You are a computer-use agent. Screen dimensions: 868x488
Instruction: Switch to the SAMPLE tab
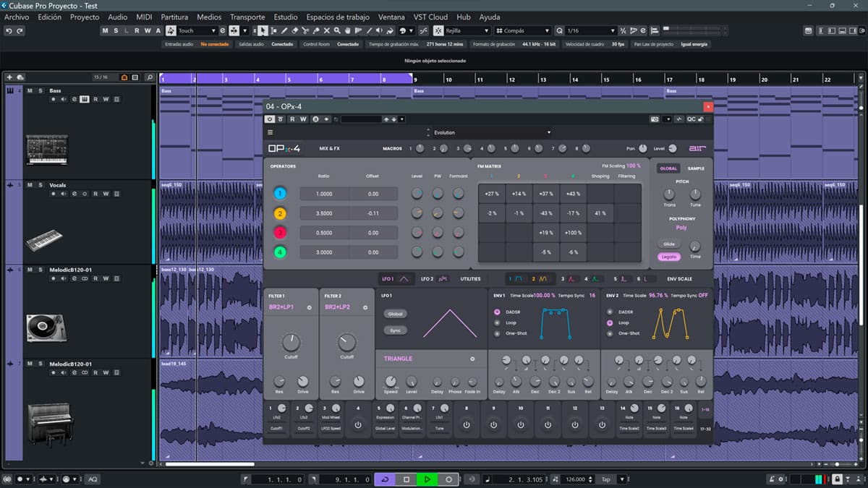pyautogui.click(x=696, y=168)
